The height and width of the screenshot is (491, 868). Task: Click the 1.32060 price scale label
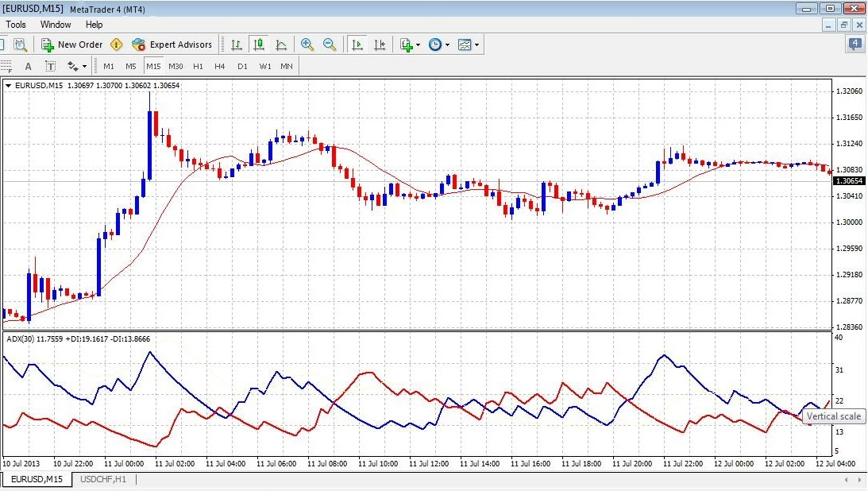tap(849, 91)
